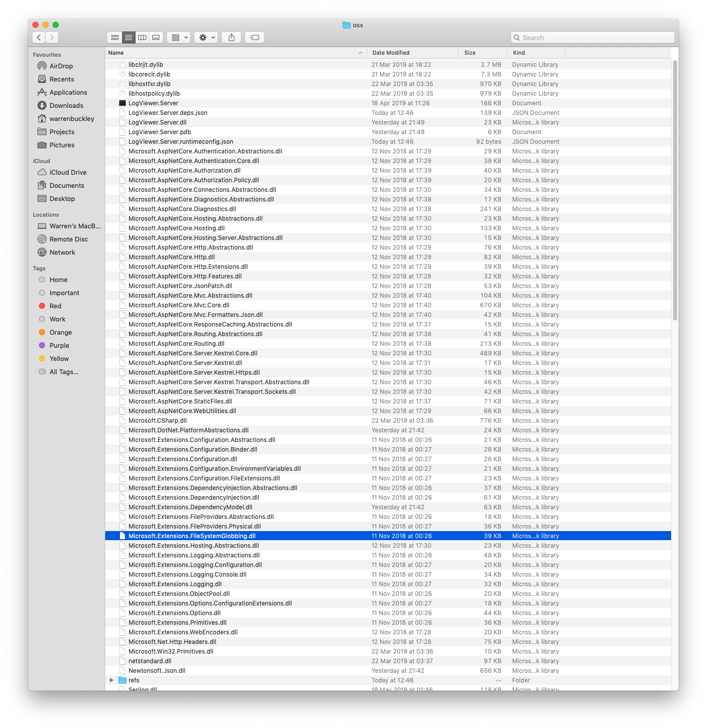707x728 pixels.
Task: Open the item grouping dropdown in the toolbar
Action: [x=178, y=37]
